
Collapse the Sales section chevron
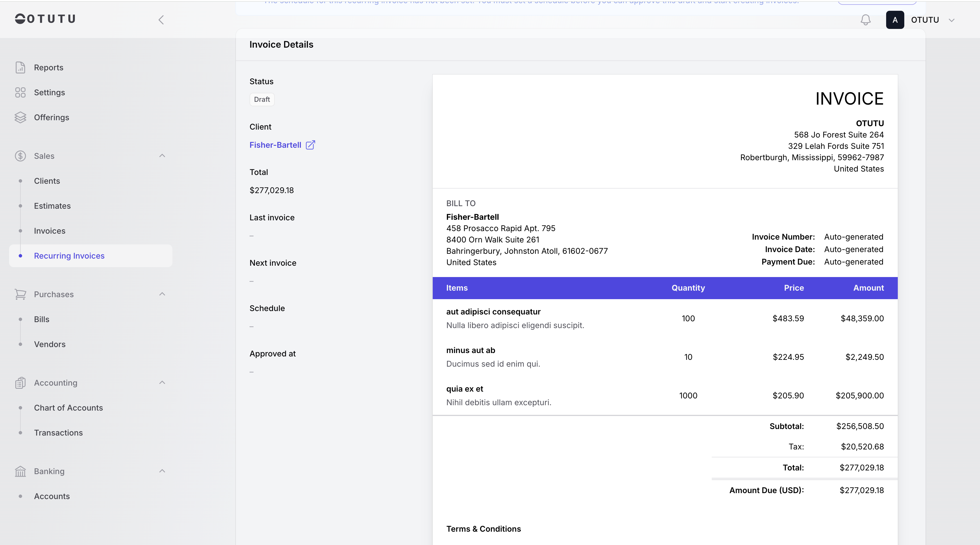(162, 156)
